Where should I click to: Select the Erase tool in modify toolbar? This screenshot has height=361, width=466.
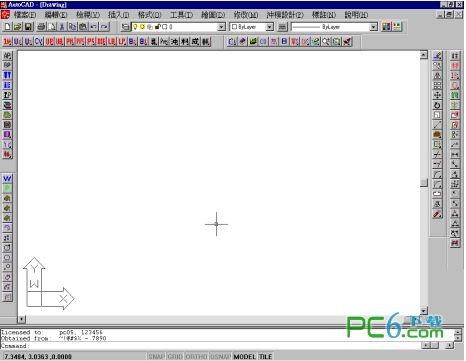[x=437, y=56]
